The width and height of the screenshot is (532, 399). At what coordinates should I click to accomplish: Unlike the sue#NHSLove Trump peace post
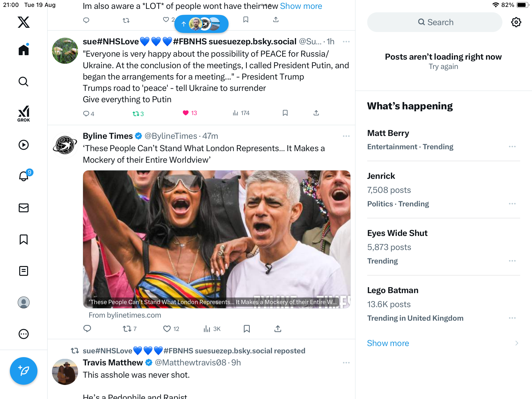pyautogui.click(x=186, y=113)
